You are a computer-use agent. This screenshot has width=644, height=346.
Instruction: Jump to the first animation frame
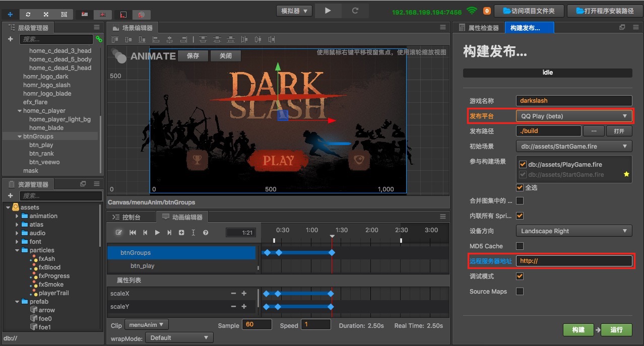(x=133, y=233)
